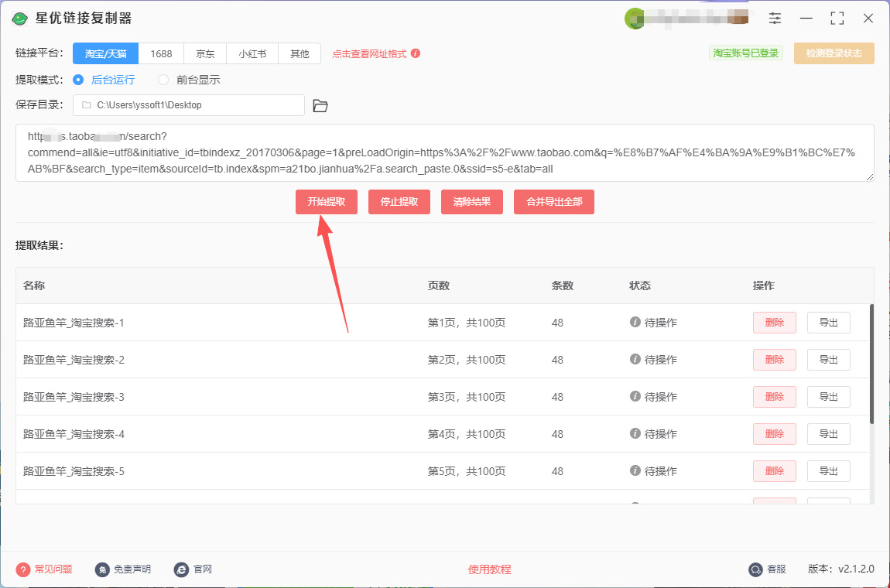This screenshot has width=890, height=588.
Task: Click 免责声明 label
Action: (132, 569)
